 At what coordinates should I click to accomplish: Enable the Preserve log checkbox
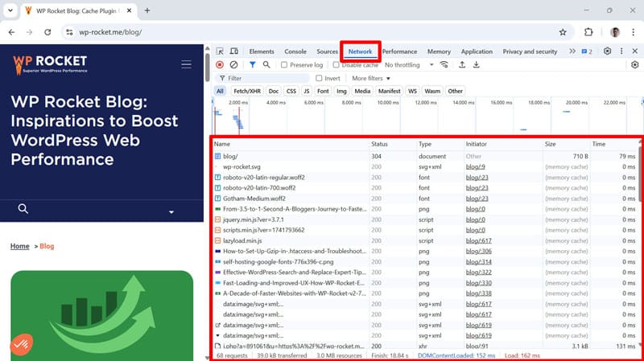tap(284, 65)
